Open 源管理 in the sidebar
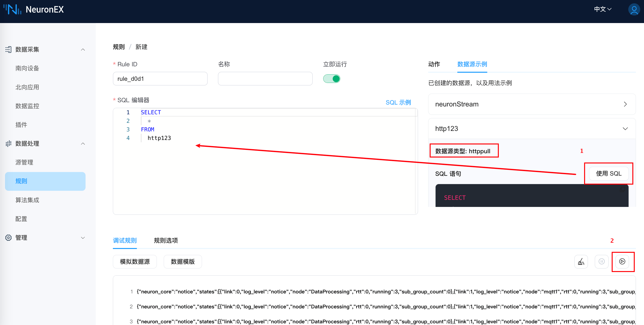The image size is (644, 325). click(24, 162)
